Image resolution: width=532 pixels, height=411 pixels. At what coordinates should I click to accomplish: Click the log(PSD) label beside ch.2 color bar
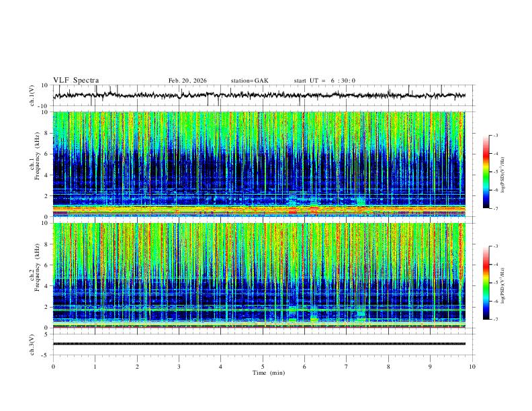click(x=502, y=285)
